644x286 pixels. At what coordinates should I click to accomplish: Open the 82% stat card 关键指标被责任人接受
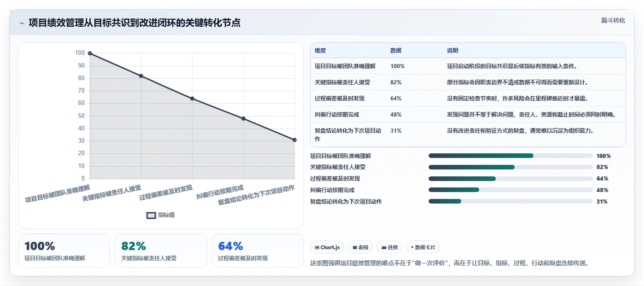(161, 251)
